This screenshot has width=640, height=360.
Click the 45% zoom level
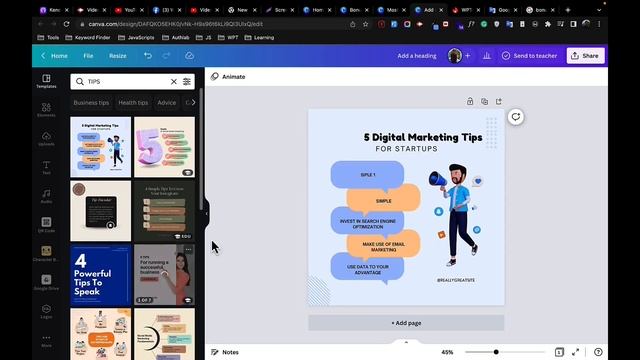pos(447,352)
